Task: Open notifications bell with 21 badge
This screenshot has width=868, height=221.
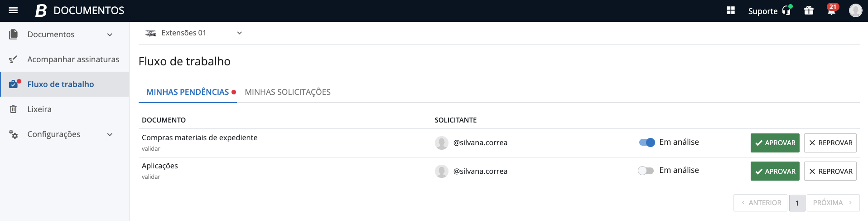Action: pos(831,10)
